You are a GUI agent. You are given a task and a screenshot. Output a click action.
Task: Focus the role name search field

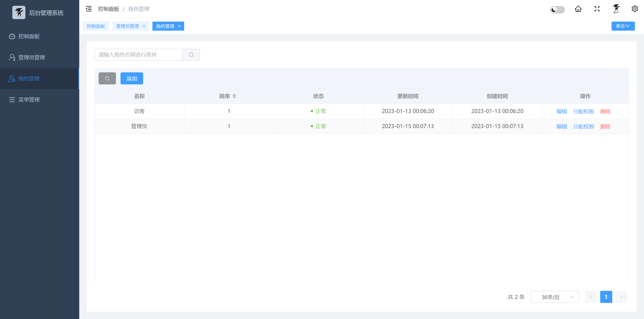pos(138,55)
